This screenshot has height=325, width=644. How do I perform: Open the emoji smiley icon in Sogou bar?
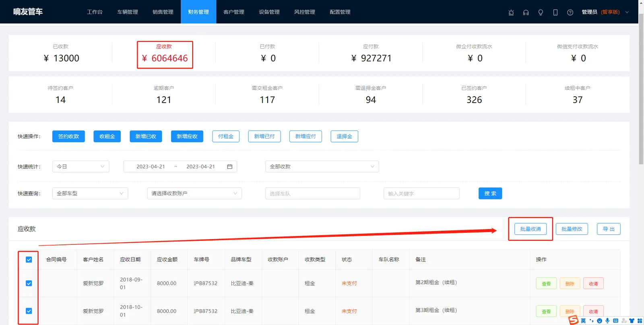pos(599,321)
